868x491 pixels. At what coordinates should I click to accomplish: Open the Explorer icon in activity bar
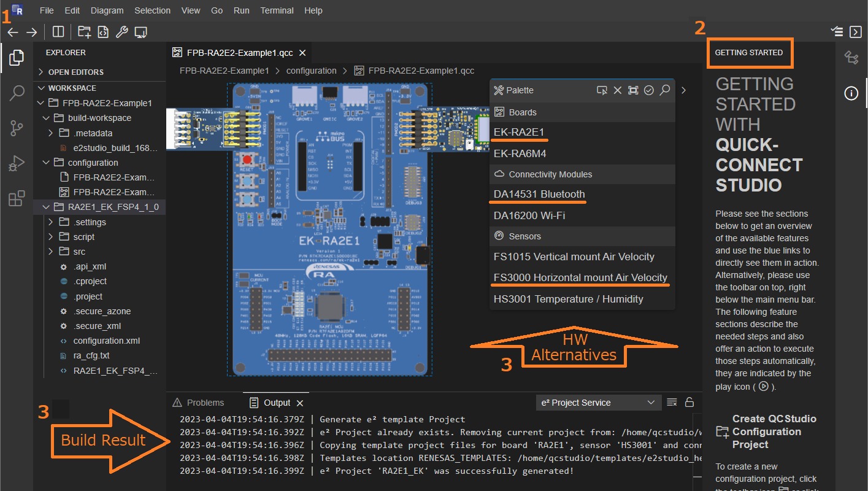tap(16, 58)
